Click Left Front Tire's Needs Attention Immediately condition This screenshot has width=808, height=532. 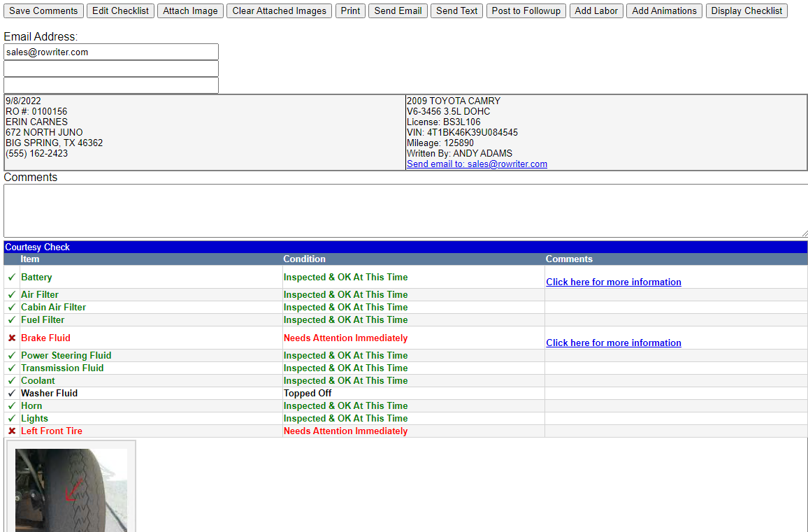click(x=346, y=431)
